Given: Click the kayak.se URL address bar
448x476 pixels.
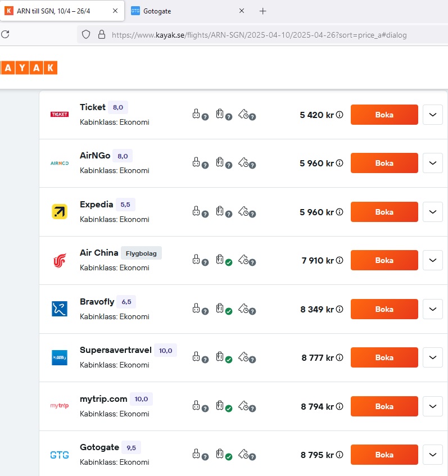Looking at the screenshot, I should (259, 35).
